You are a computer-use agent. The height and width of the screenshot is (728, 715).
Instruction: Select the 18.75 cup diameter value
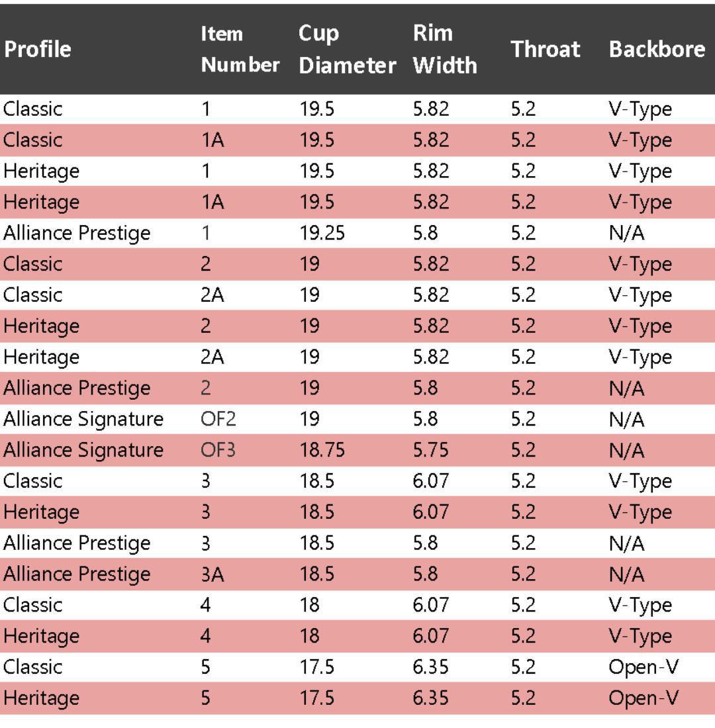[322, 450]
